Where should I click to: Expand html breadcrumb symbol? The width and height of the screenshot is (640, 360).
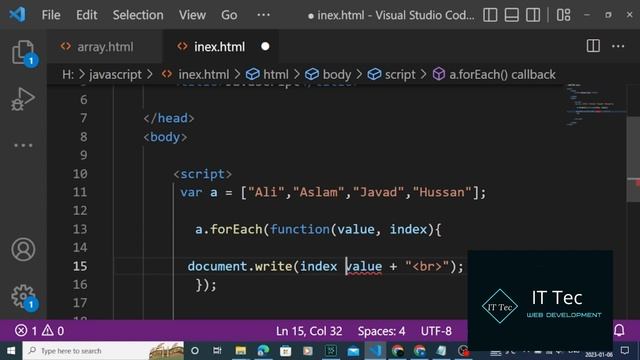click(267, 74)
